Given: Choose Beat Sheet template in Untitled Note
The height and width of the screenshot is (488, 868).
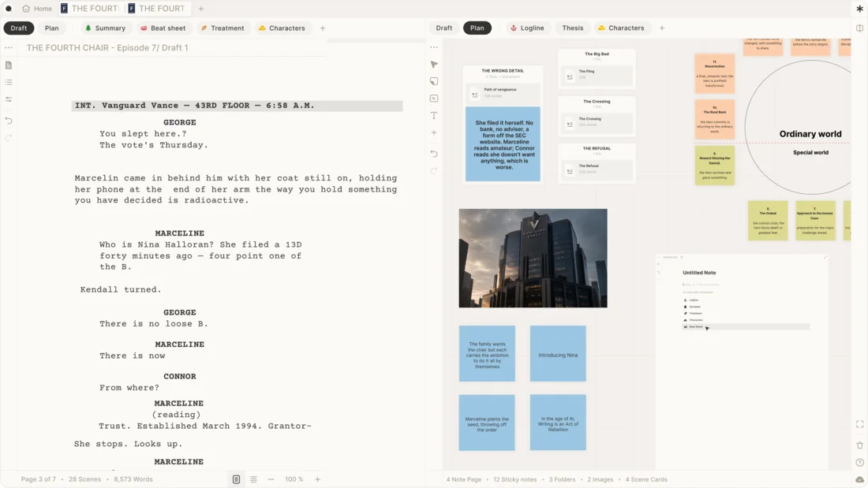Looking at the screenshot, I should tap(746, 326).
